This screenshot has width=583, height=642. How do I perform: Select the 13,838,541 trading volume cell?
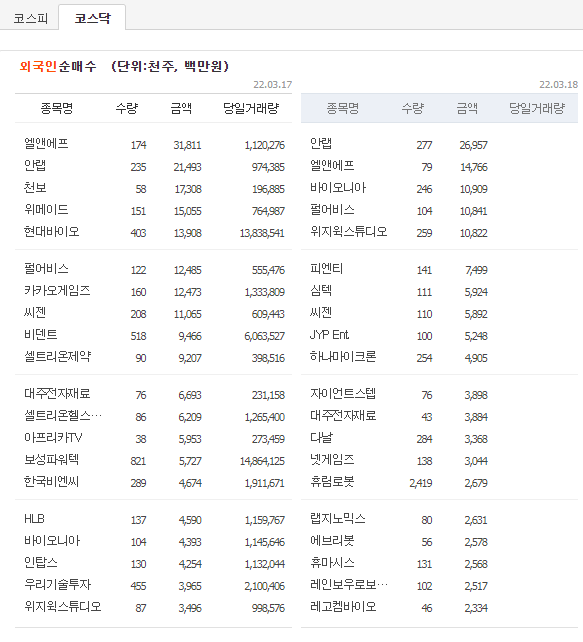click(x=262, y=233)
